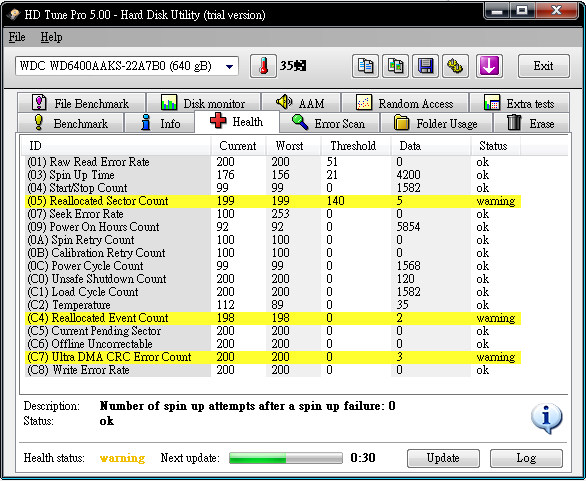The width and height of the screenshot is (586, 481).
Task: Select the (0A) Spin Retry Count row
Action: [273, 240]
